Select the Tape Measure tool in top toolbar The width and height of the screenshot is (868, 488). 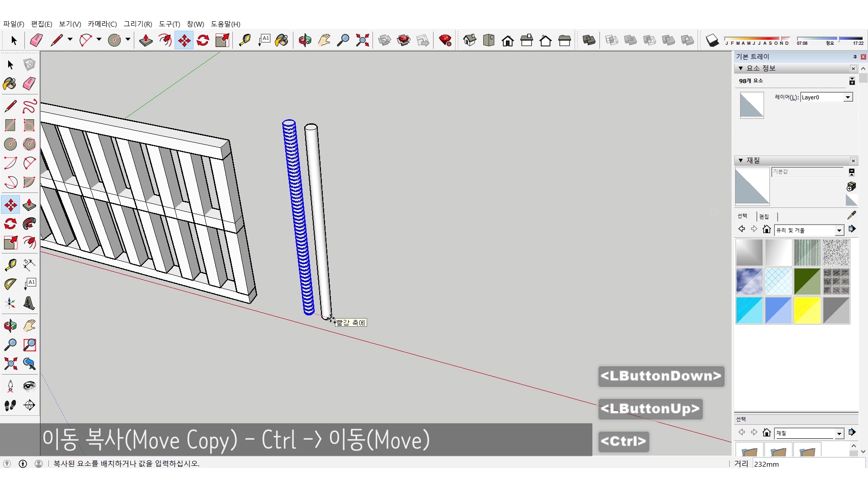click(245, 41)
